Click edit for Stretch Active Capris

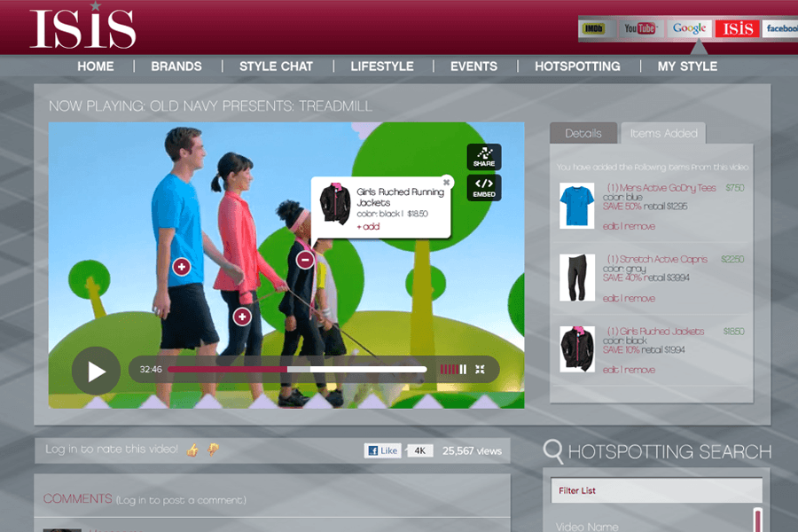[x=611, y=299]
